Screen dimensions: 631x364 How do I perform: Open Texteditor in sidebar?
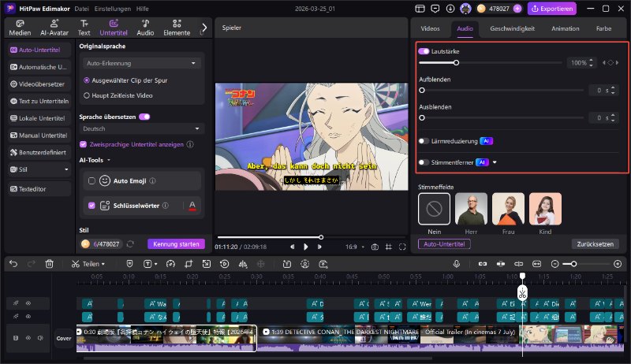point(39,189)
